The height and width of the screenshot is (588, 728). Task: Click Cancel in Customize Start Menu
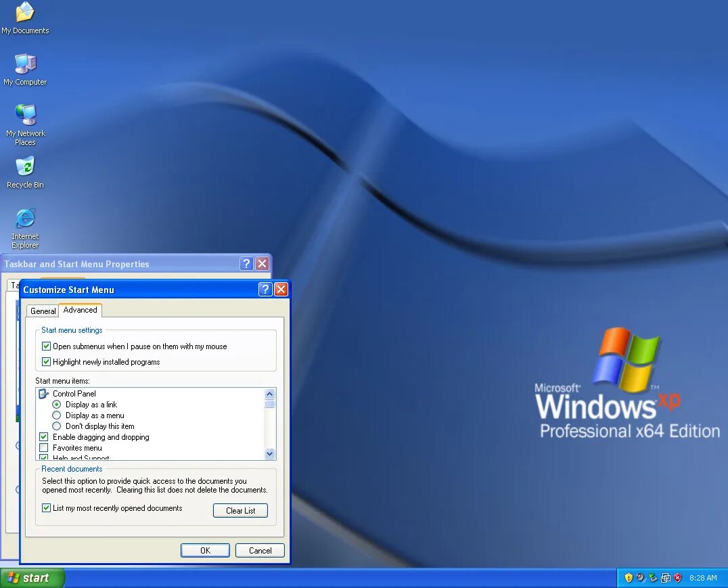[260, 550]
